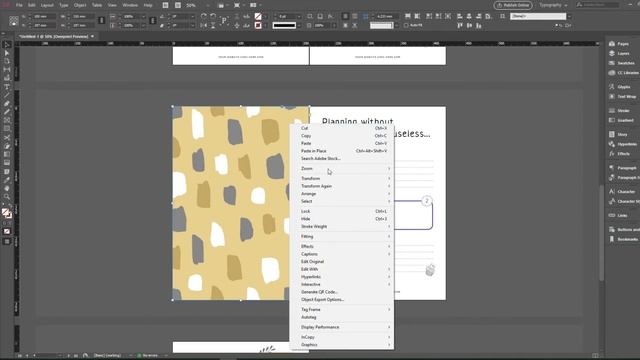Click the stroke weight input field
Viewport: 640px width, 360px height.
click(286, 16)
